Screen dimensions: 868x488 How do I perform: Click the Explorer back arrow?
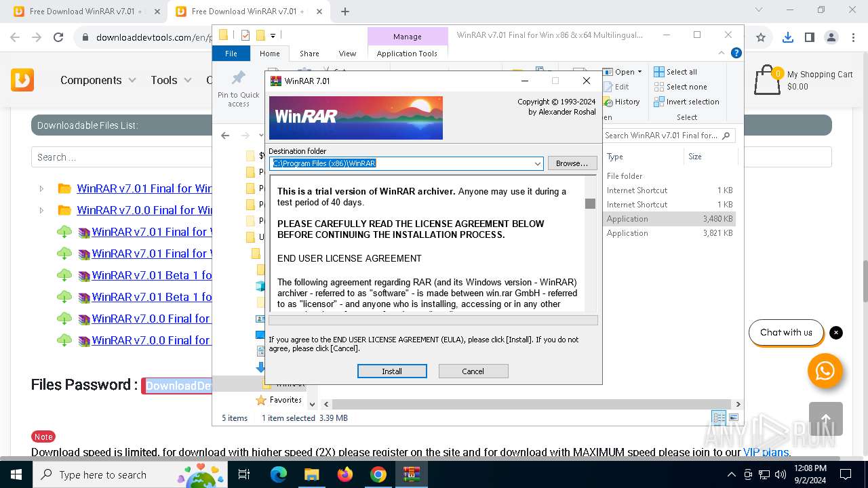point(225,136)
